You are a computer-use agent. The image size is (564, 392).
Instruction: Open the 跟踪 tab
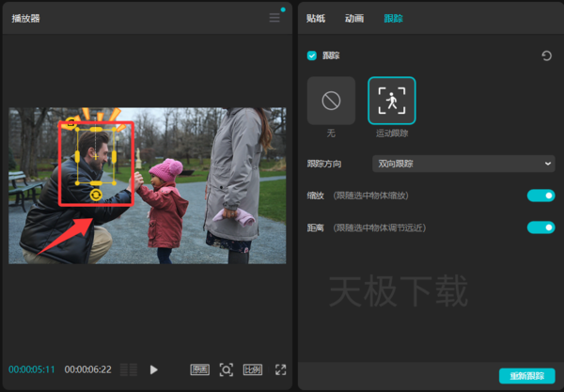[393, 19]
